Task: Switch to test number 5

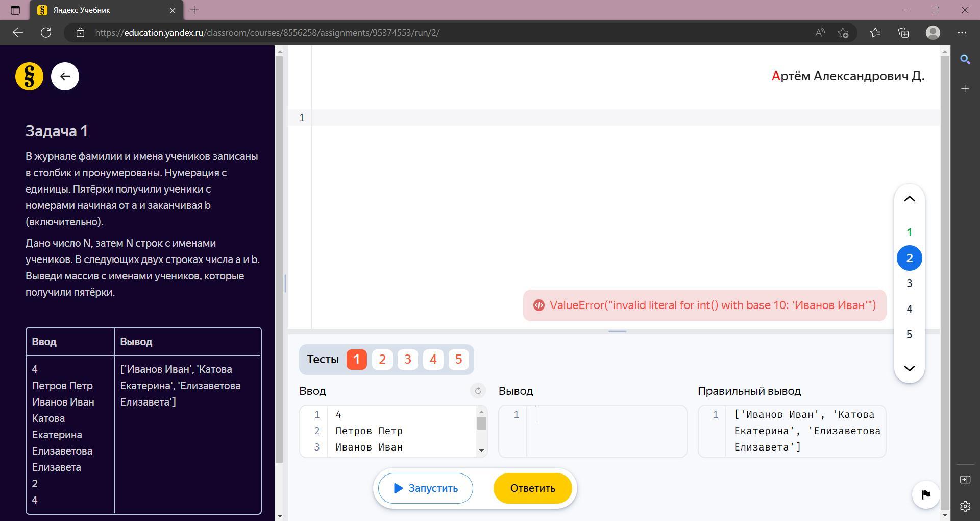Action: pyautogui.click(x=458, y=360)
